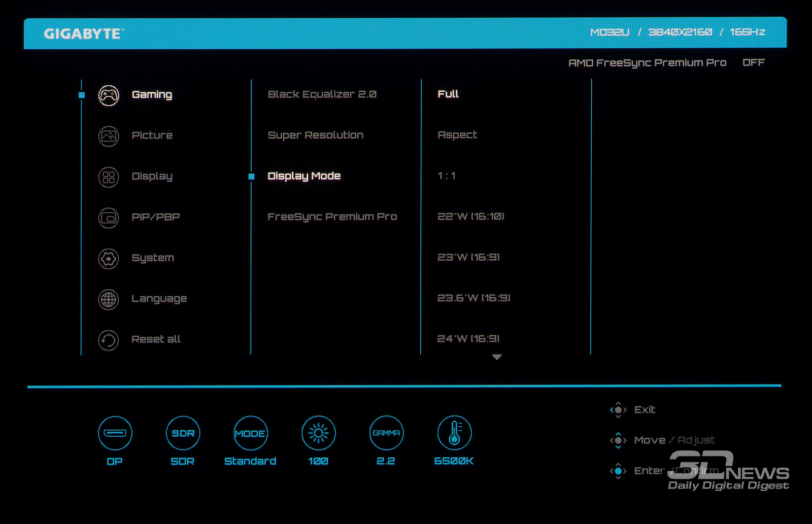Click the Language globe icon
Viewport: 812px width, 524px height.
point(109,299)
